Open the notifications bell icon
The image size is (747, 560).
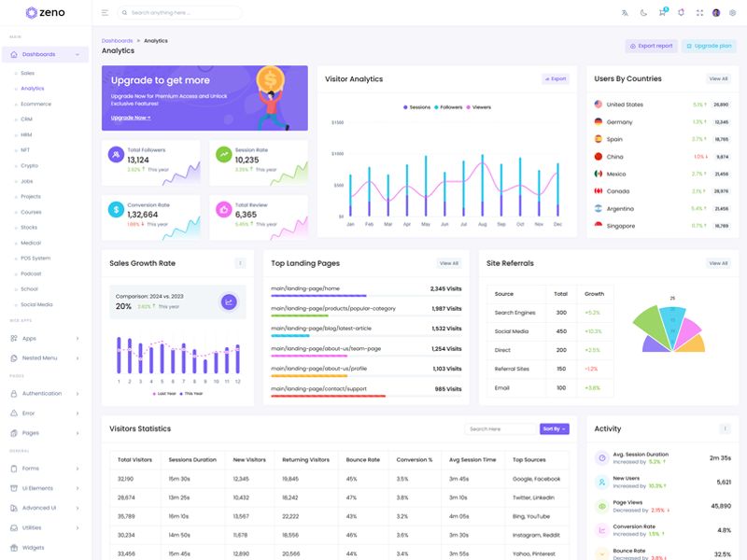681,13
